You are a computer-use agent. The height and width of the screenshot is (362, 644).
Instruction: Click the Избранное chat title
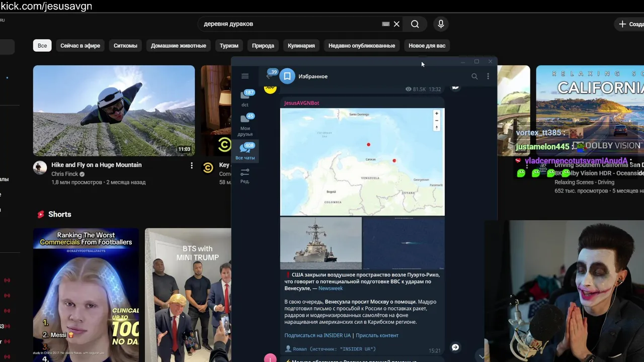pos(313,76)
